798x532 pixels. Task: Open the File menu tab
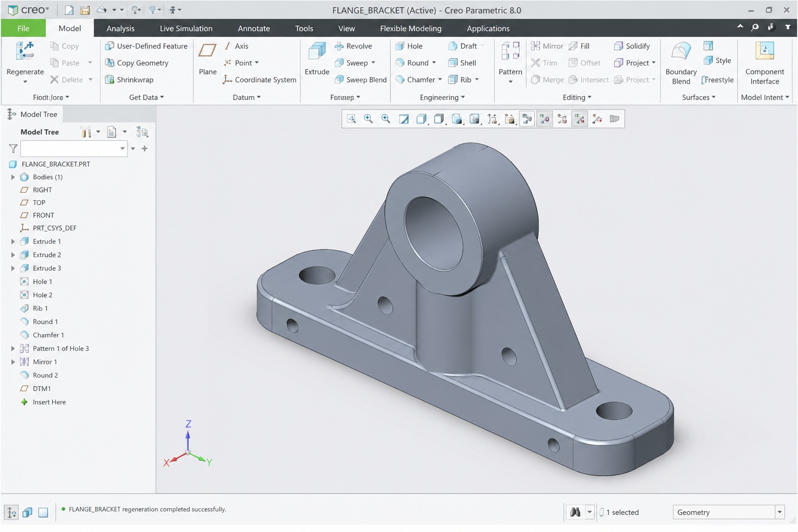(23, 28)
